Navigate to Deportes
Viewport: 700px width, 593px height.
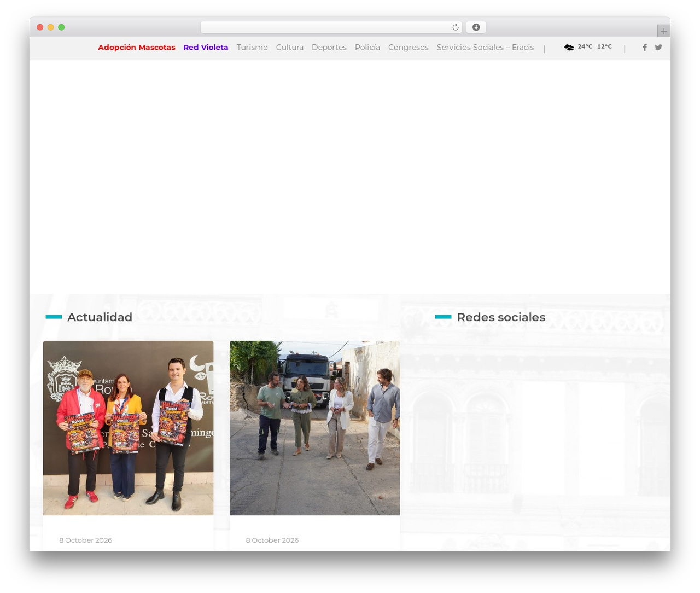point(329,48)
